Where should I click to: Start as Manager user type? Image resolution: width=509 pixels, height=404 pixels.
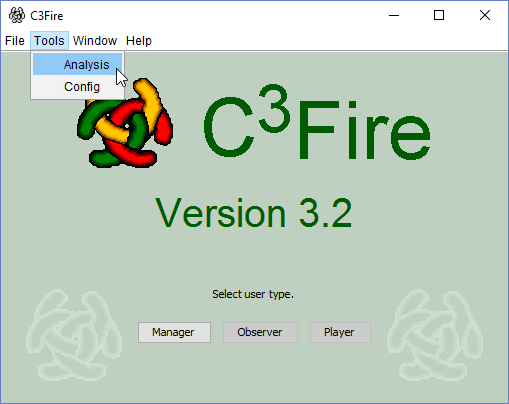pos(174,332)
